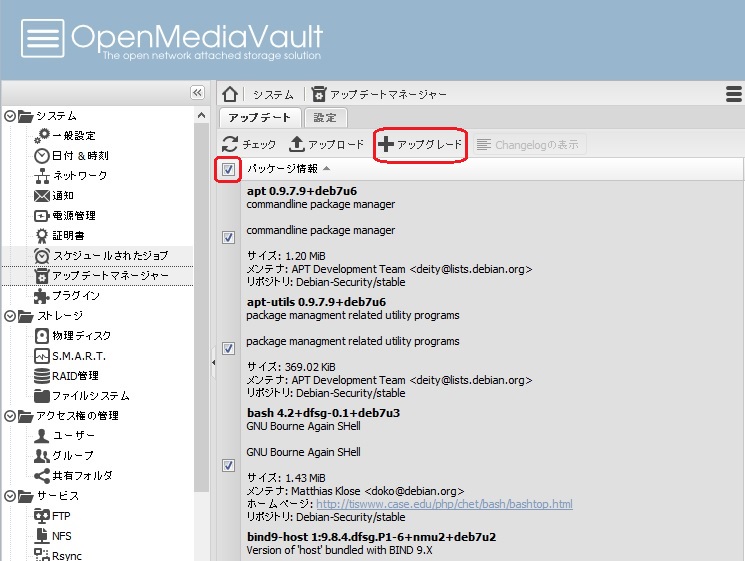
Task: Collapse the システム tree folder
Action: tap(10, 116)
